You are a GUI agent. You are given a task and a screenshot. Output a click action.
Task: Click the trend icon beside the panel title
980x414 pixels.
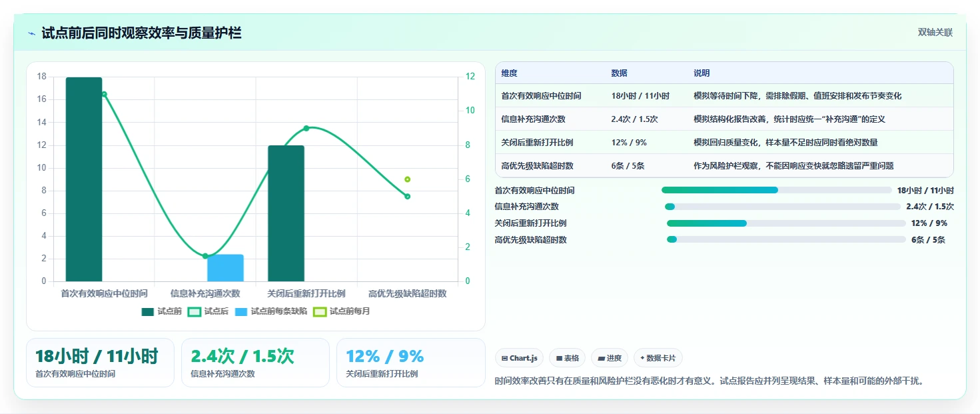coord(31,33)
